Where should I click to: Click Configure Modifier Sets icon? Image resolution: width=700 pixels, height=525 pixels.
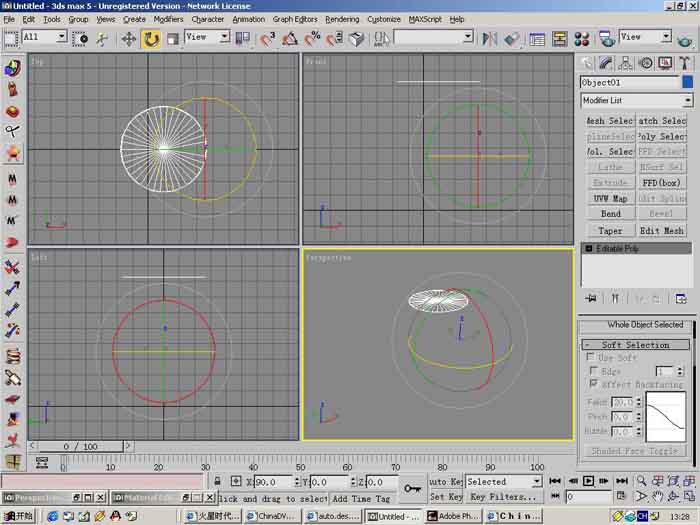[681, 298]
